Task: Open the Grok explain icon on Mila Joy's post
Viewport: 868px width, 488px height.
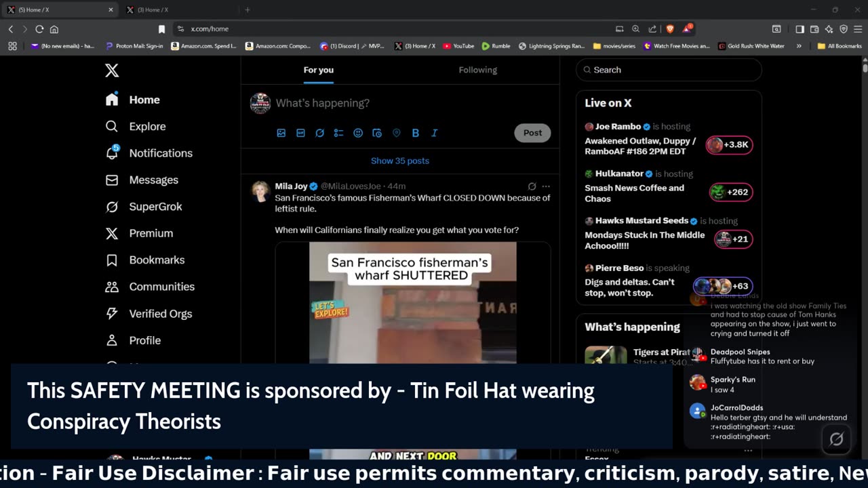Action: point(532,186)
